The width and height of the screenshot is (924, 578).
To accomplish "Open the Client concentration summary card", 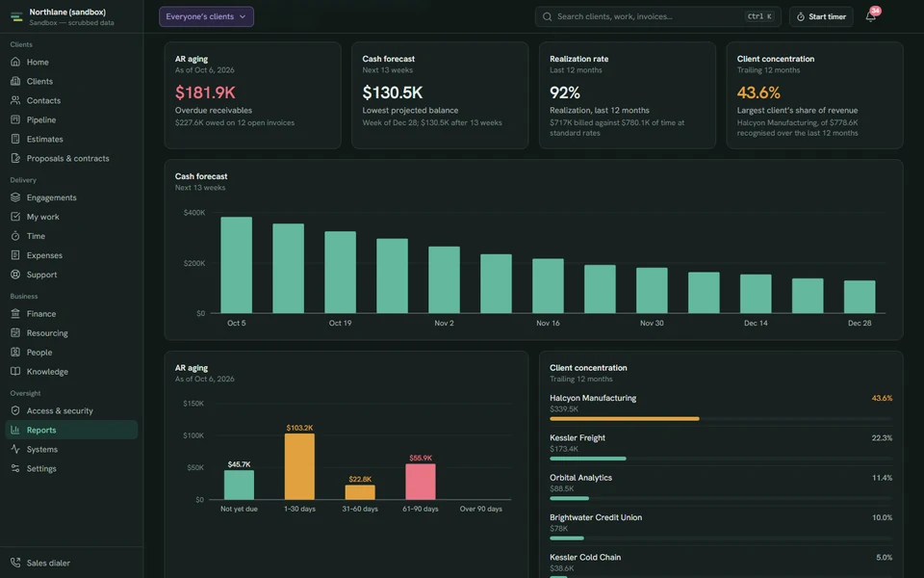I will 814,95.
